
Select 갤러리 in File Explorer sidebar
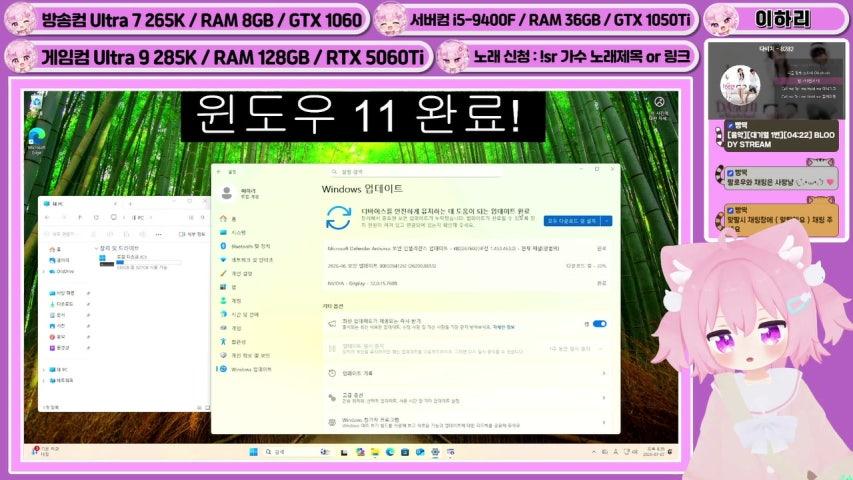tap(59, 260)
